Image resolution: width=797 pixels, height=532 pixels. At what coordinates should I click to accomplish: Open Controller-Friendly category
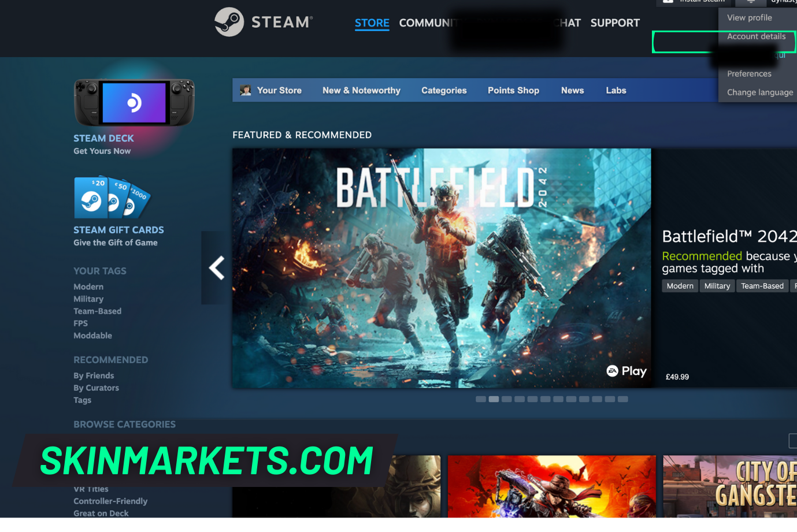pyautogui.click(x=110, y=501)
